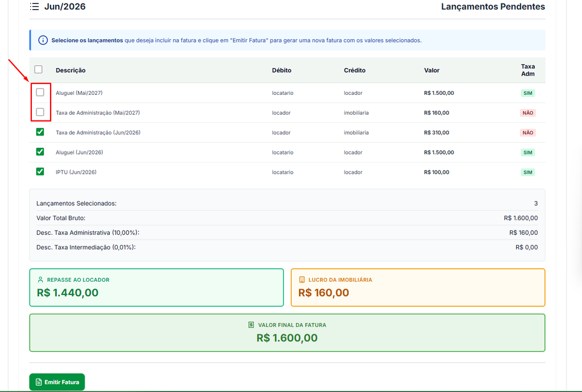This screenshot has width=582, height=392.
Task: Click Desc. Taxa Administrativa (10,00%) label
Action: pyautogui.click(x=88, y=233)
